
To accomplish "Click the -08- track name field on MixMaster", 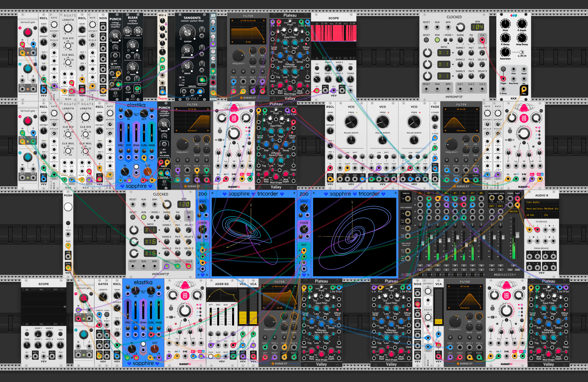I will [x=481, y=193].
